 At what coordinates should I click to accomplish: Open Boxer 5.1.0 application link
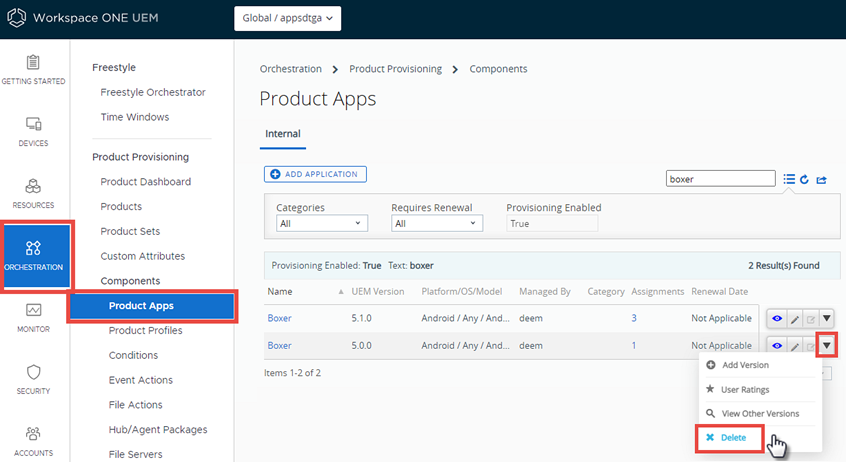coord(279,318)
